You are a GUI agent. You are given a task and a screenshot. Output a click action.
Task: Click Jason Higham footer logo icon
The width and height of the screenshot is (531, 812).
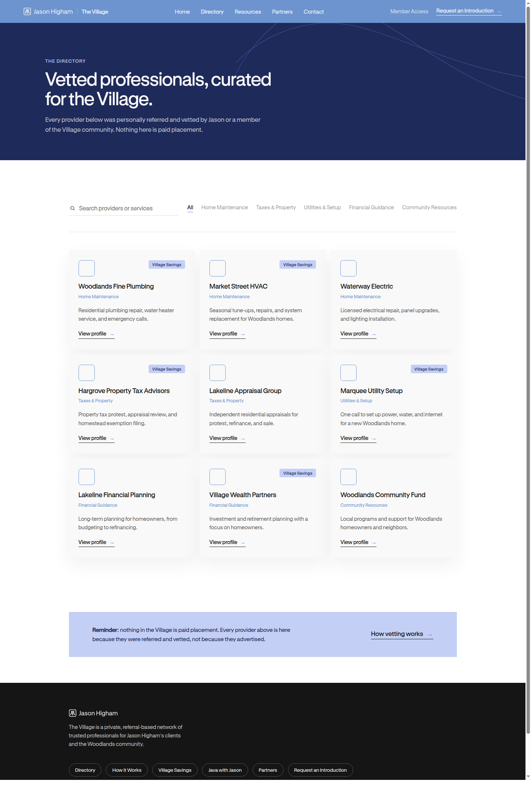(x=73, y=713)
